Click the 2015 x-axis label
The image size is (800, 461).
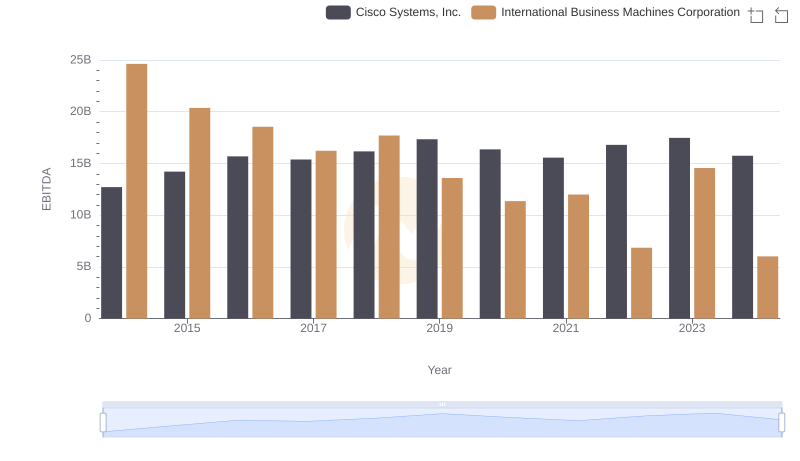pos(187,328)
